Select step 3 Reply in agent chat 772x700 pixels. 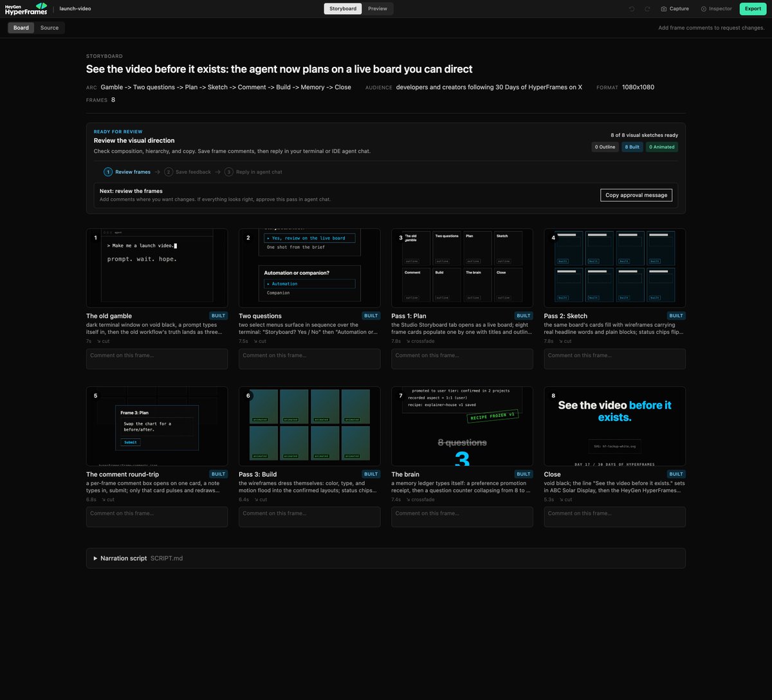(253, 172)
